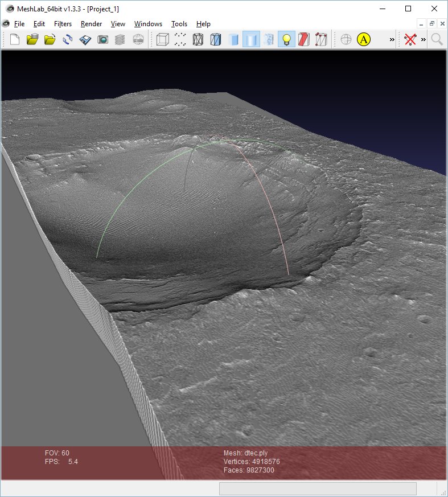
Task: Click the empty progress bar in status area
Action: [x=318, y=488]
